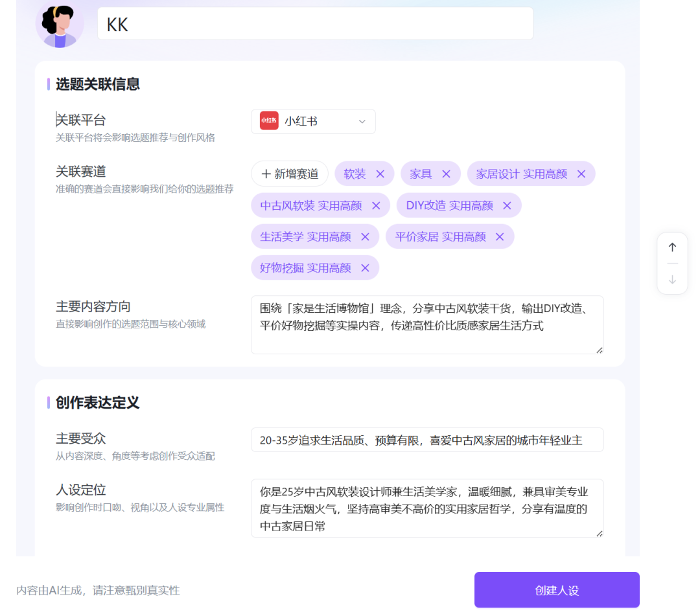Click the 创作表达定义 section heading
Image resolution: width=700 pixels, height=614 pixels.
pos(97,402)
